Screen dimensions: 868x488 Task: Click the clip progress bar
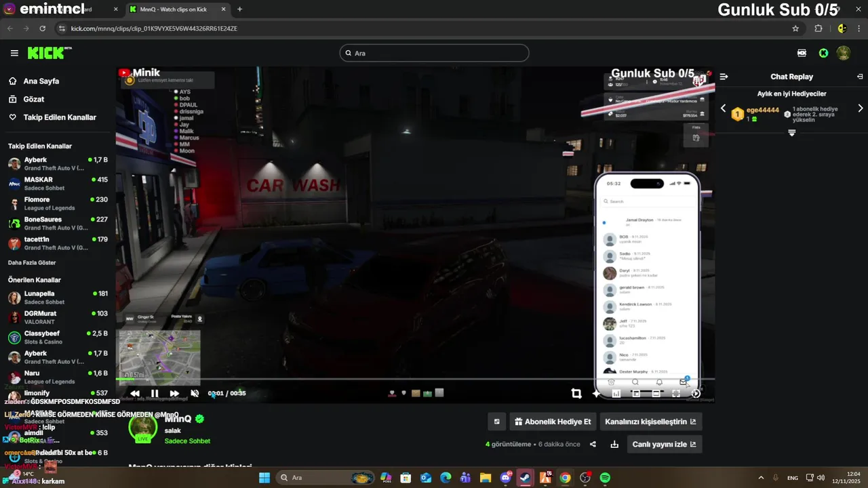415,379
